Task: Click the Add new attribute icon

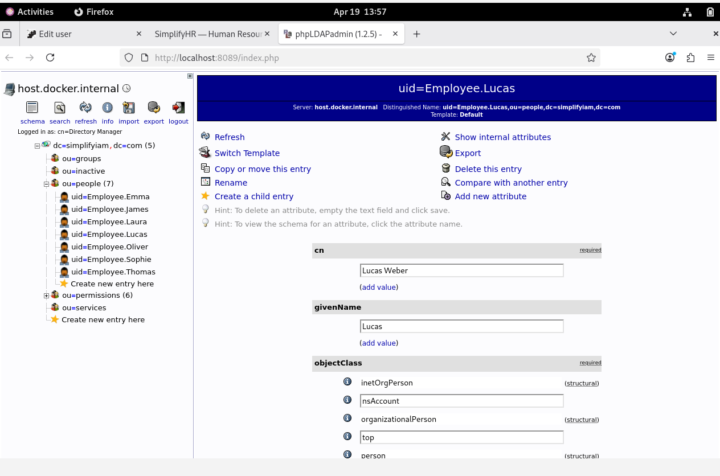Action: coord(445,196)
